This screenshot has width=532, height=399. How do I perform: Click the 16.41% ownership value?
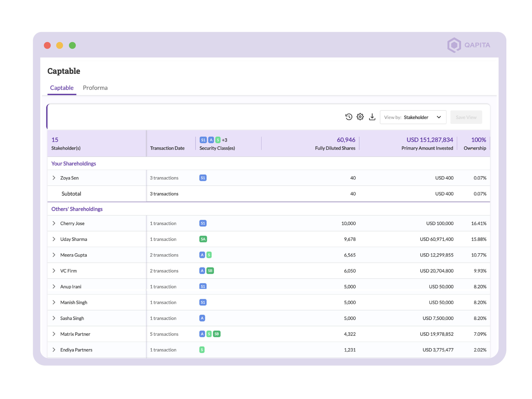click(x=479, y=223)
